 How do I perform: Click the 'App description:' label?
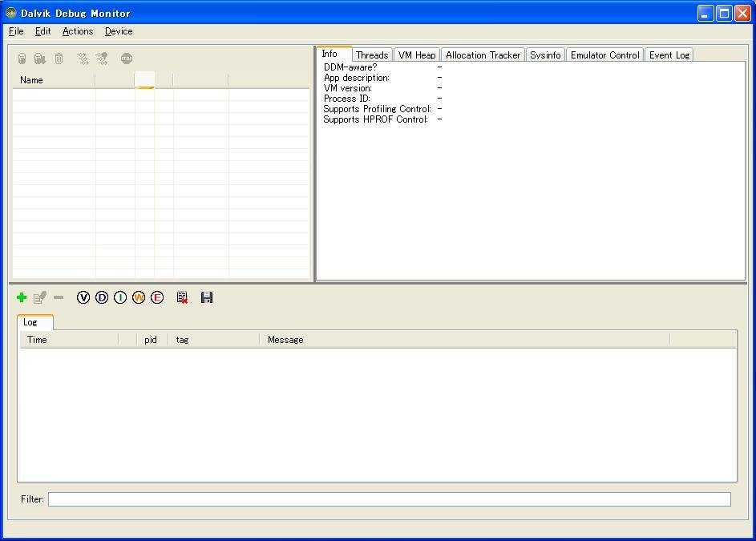[x=357, y=78]
